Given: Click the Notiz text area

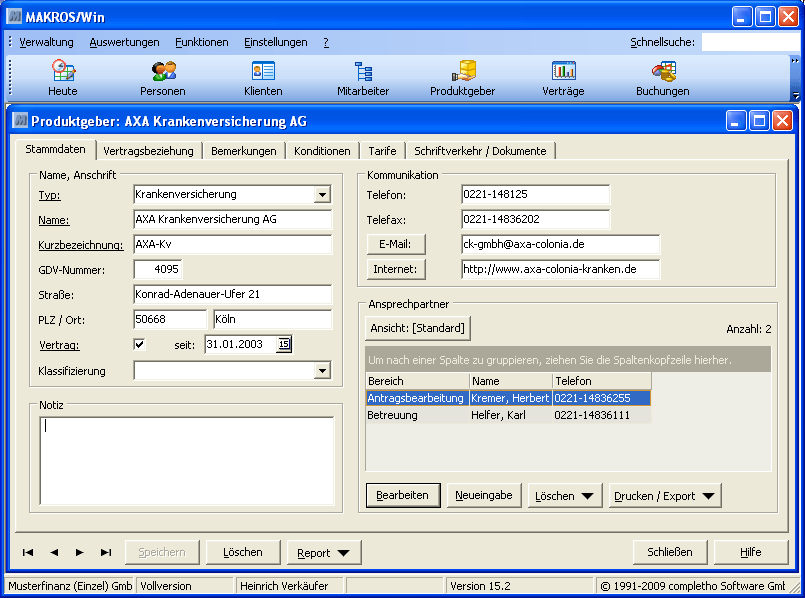Looking at the screenshot, I should coord(187,460).
